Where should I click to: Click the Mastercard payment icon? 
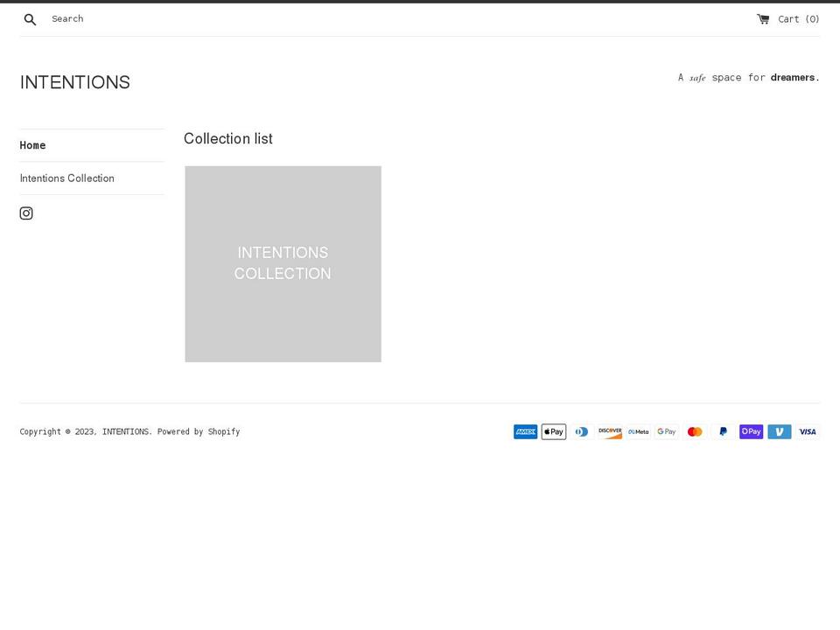(694, 431)
